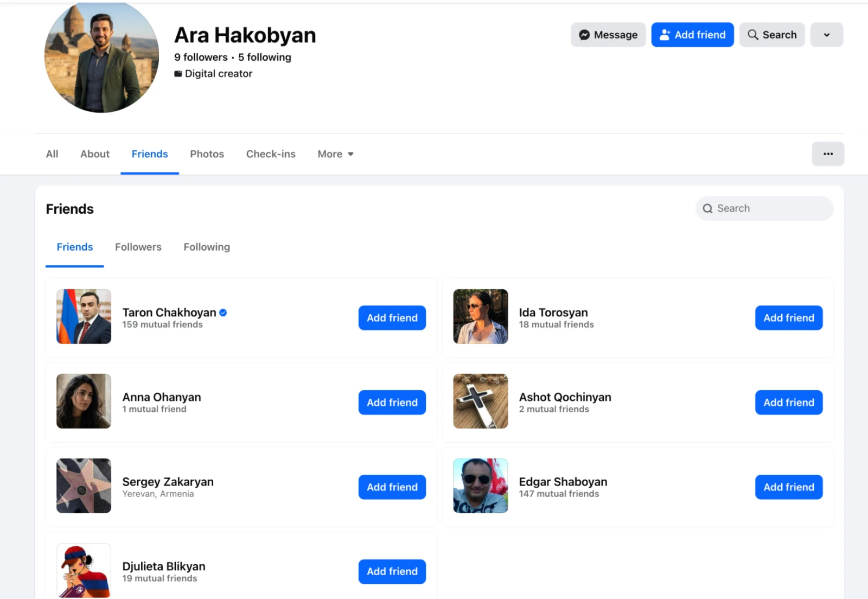Click the Messenger icon in Message button
This screenshot has height=599, width=868.
pos(584,35)
